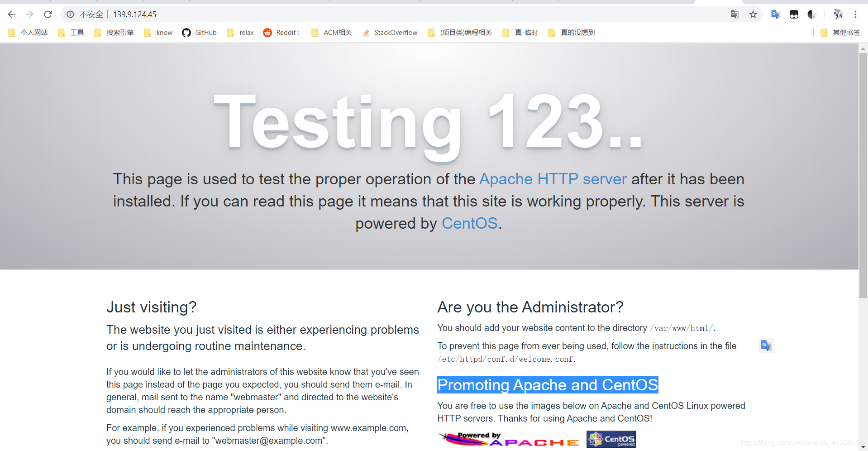Open the Reddit bookmark
Screen dimensions: 868x451
pyautogui.click(x=281, y=32)
